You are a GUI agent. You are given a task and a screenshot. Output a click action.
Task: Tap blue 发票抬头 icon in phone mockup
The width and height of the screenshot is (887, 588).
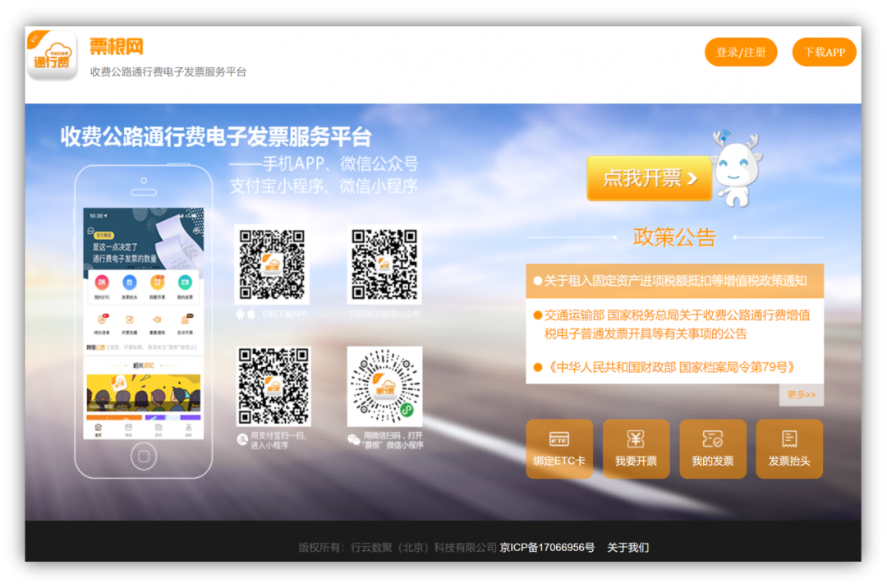(130, 283)
